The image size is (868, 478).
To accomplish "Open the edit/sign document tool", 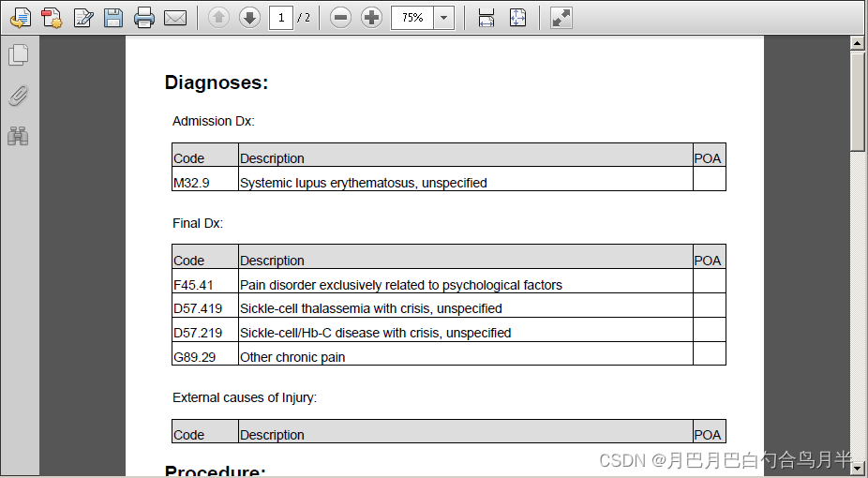I will click(x=83, y=18).
